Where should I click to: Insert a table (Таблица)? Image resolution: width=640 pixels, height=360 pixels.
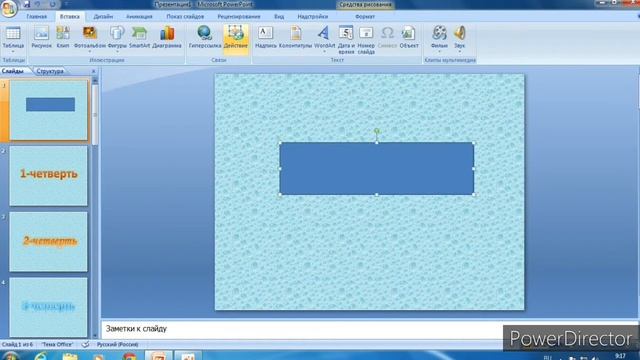13,40
